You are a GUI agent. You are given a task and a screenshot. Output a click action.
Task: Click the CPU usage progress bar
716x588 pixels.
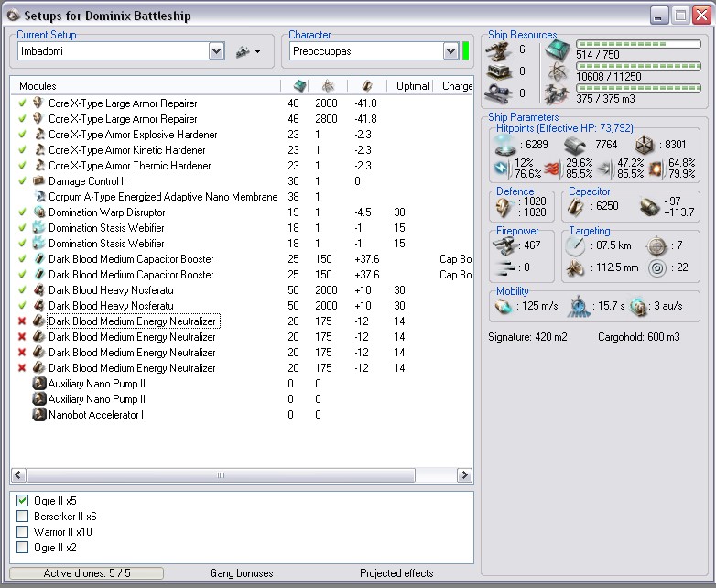(638, 44)
